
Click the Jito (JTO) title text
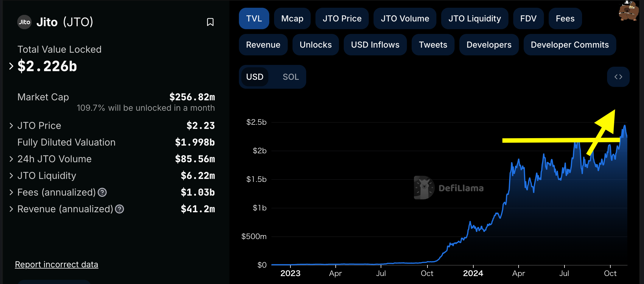point(65,22)
